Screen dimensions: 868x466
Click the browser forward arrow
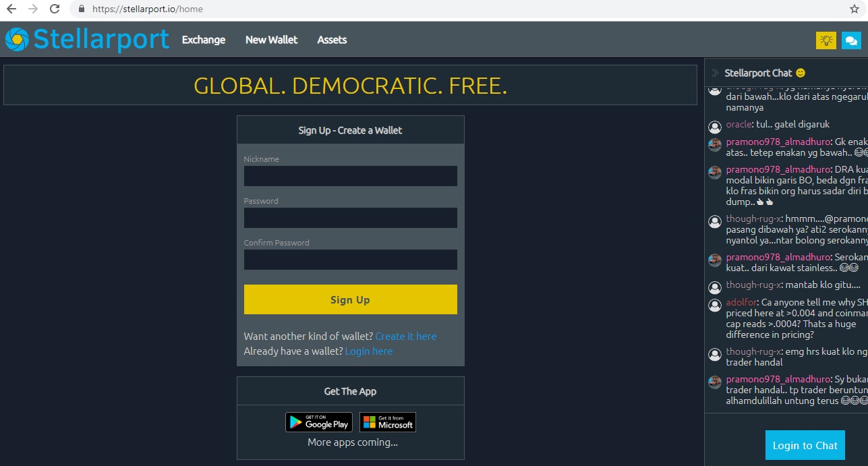33,9
